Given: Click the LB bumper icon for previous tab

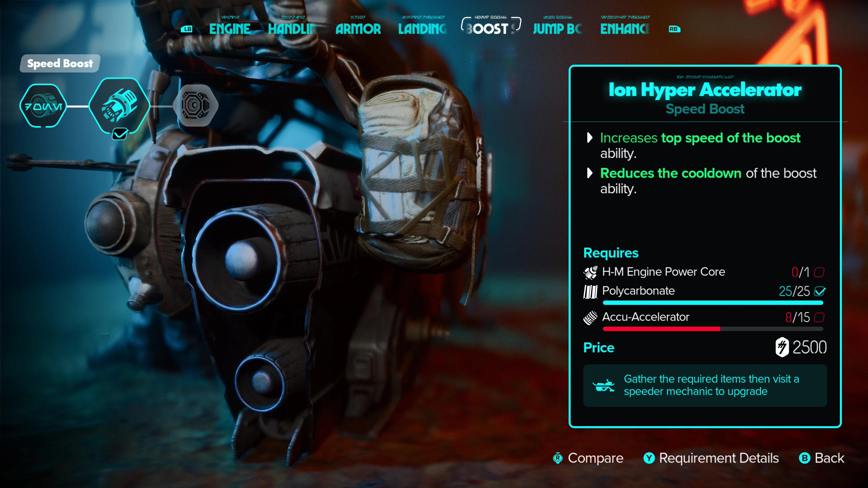Looking at the screenshot, I should pyautogui.click(x=187, y=29).
